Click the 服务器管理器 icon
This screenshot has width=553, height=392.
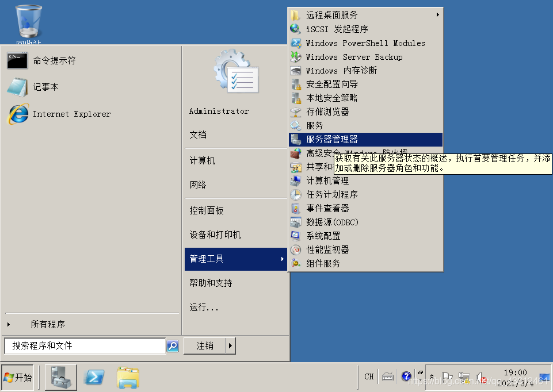click(x=296, y=140)
